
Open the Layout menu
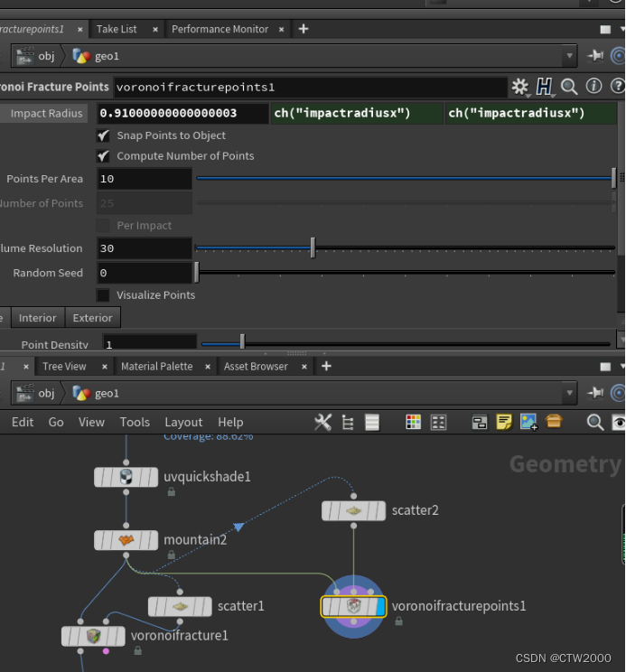(x=183, y=423)
